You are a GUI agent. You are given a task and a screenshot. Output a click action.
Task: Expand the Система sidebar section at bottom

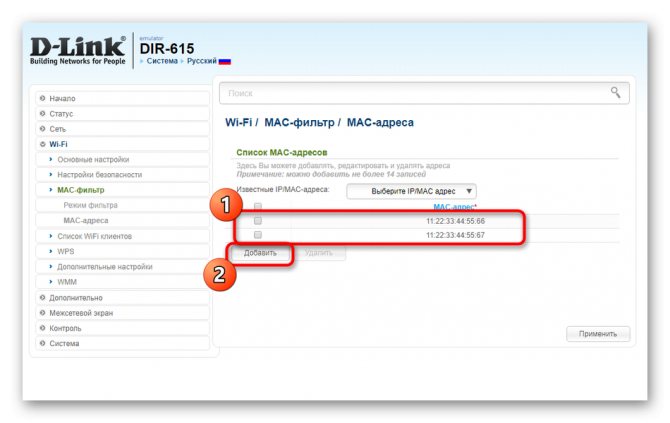tap(123, 344)
